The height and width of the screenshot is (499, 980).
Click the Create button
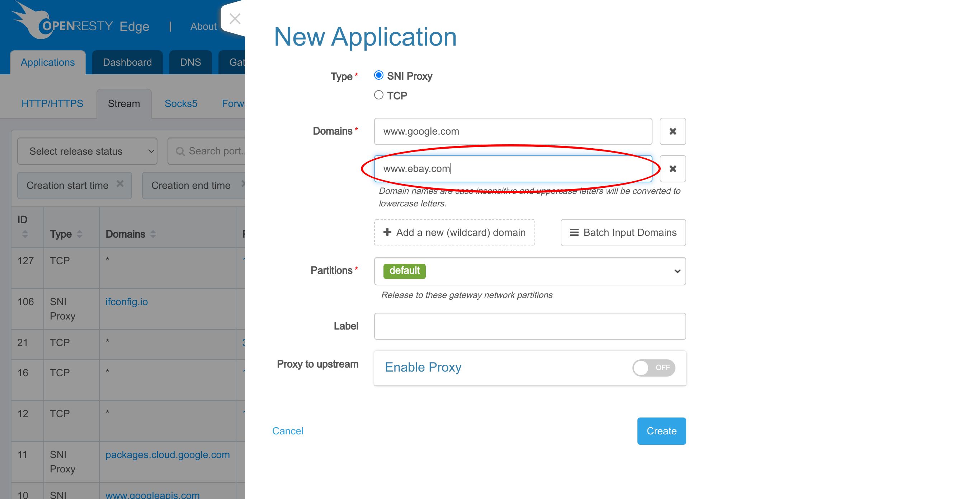coord(661,431)
